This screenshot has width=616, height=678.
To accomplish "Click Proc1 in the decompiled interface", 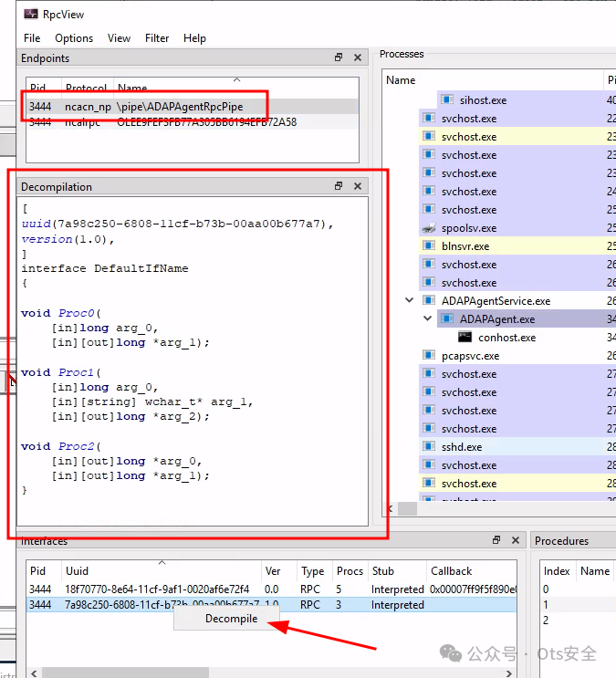I will pyautogui.click(x=77, y=372).
